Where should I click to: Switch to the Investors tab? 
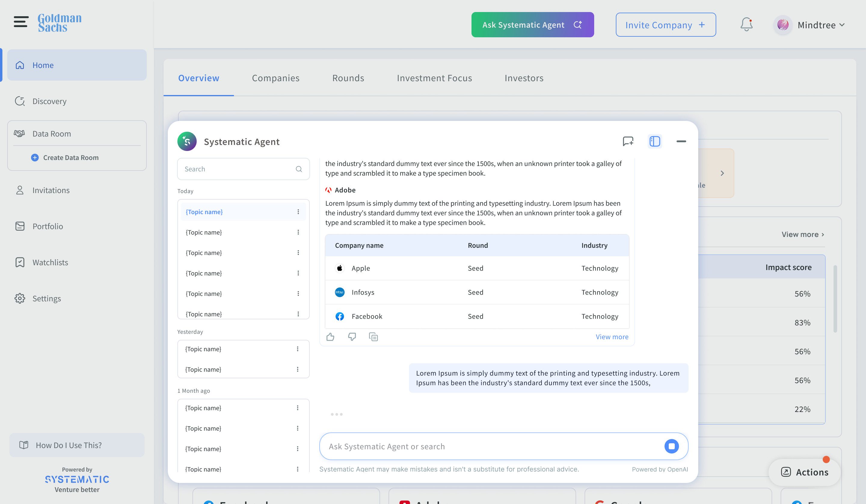pos(524,78)
